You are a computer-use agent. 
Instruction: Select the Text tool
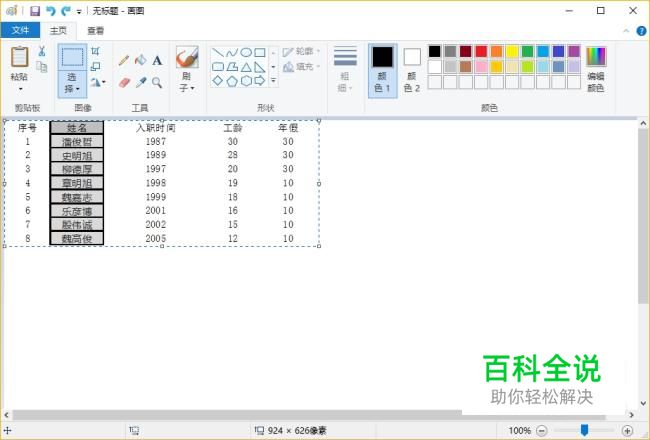pyautogui.click(x=157, y=61)
